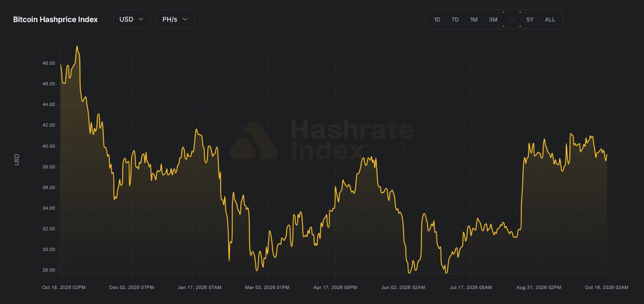
Task: Click the 34.00 y-axis label
Action: tap(48, 208)
